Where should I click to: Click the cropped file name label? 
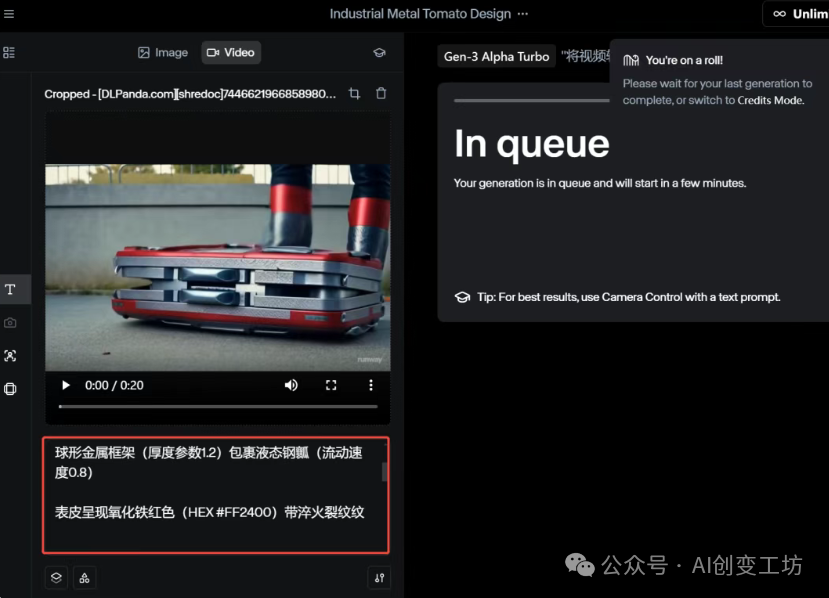[x=190, y=94]
